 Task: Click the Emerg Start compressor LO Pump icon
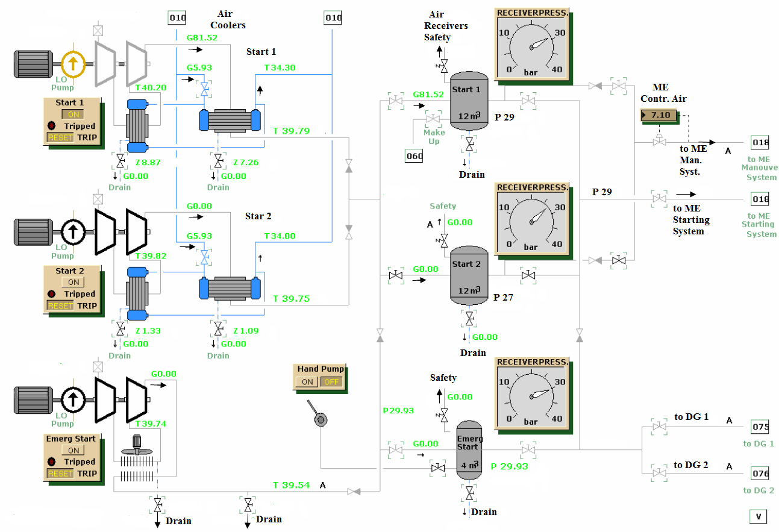[x=73, y=398]
